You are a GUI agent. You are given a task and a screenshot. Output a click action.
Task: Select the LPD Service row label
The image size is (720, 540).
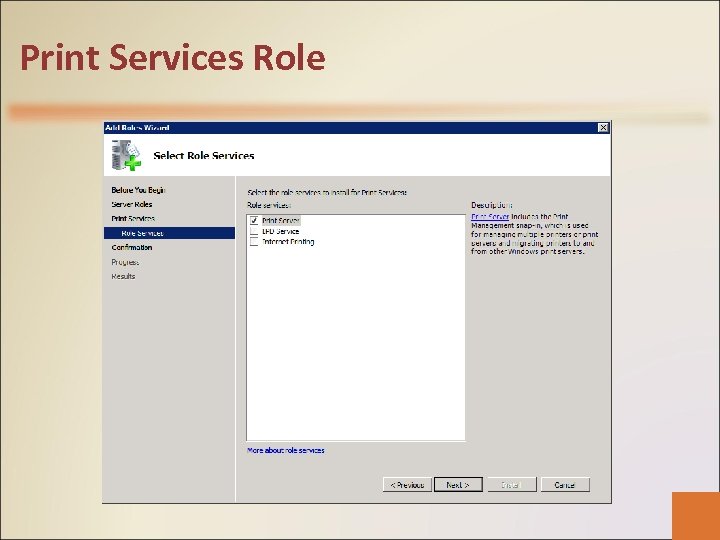[281, 231]
